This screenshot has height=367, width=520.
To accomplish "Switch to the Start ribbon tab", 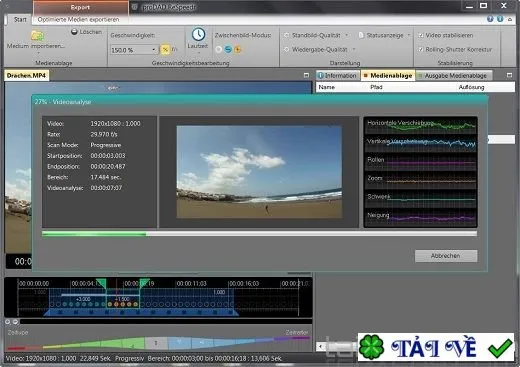I will point(20,19).
